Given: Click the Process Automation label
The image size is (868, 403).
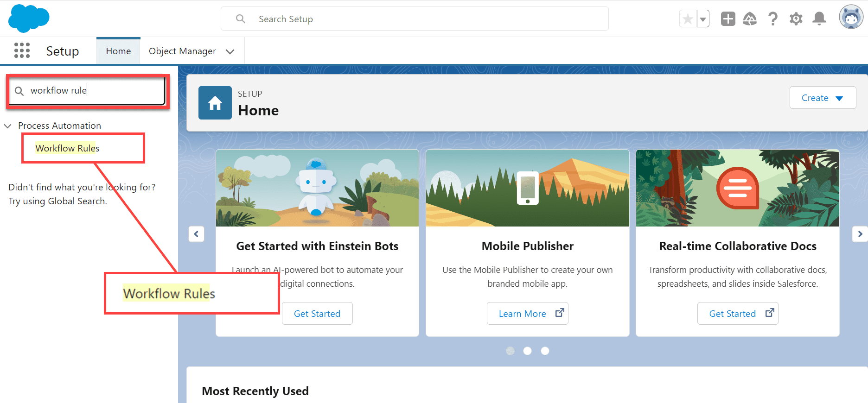Looking at the screenshot, I should (59, 126).
